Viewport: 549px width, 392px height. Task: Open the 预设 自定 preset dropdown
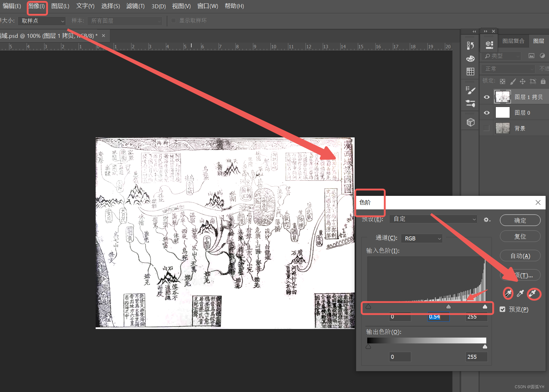pyautogui.click(x=433, y=219)
